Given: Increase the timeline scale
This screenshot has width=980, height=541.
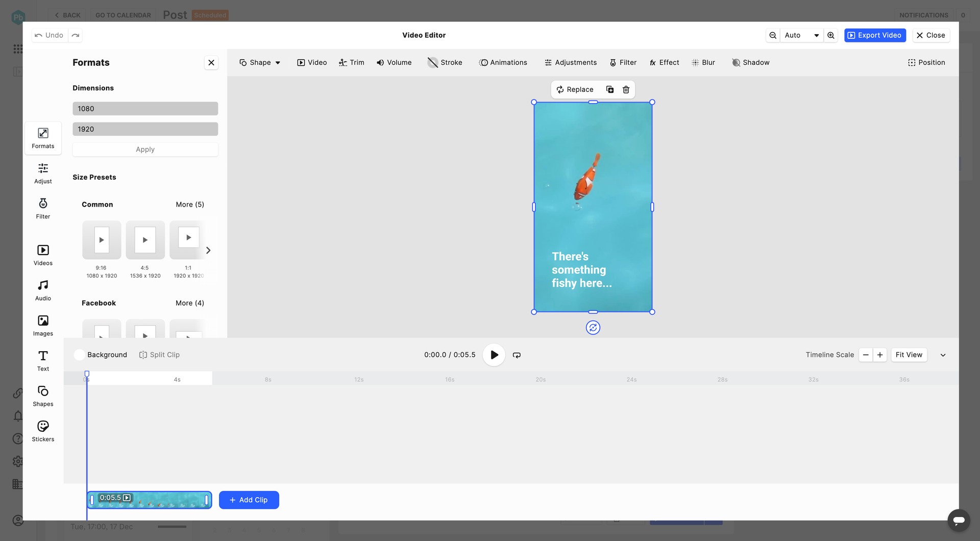Looking at the screenshot, I should 880,355.
